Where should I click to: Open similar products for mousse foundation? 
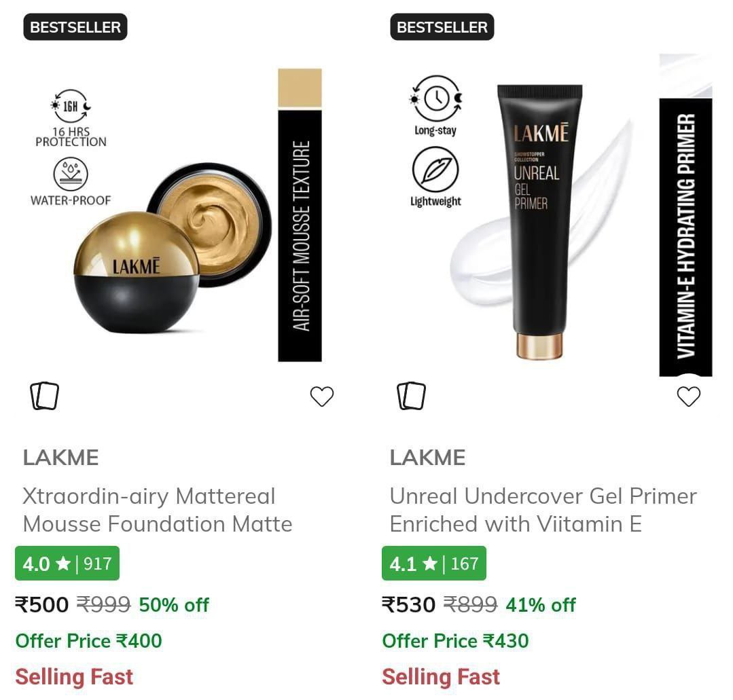pos(44,396)
